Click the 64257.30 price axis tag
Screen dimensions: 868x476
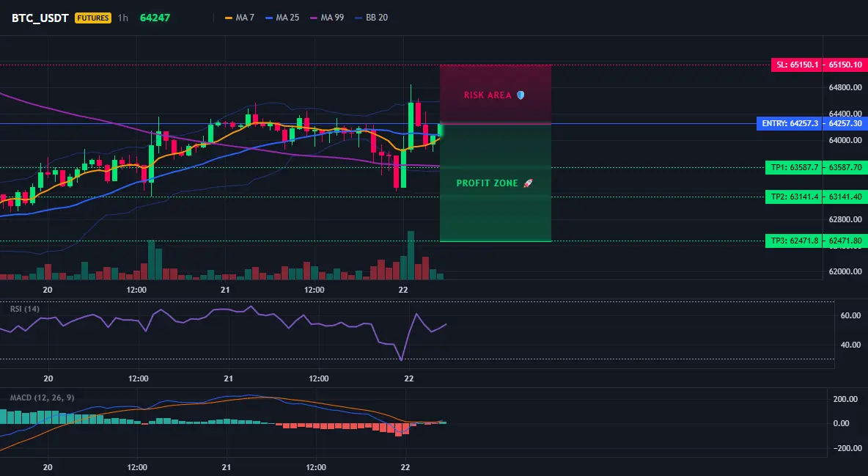tap(845, 123)
